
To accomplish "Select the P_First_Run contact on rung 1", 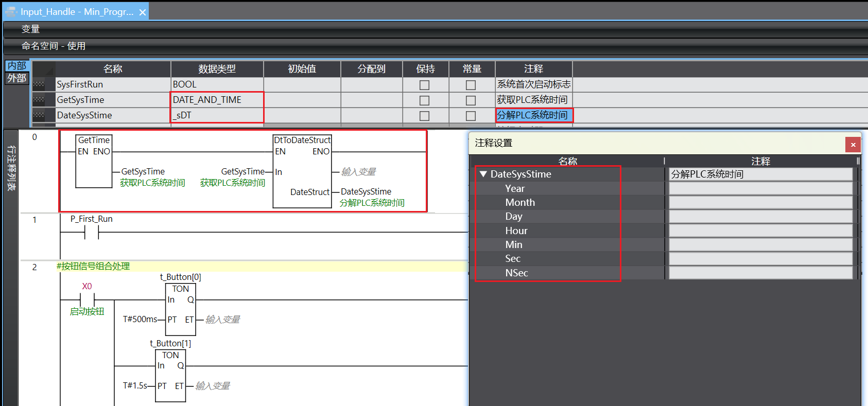I will click(92, 233).
